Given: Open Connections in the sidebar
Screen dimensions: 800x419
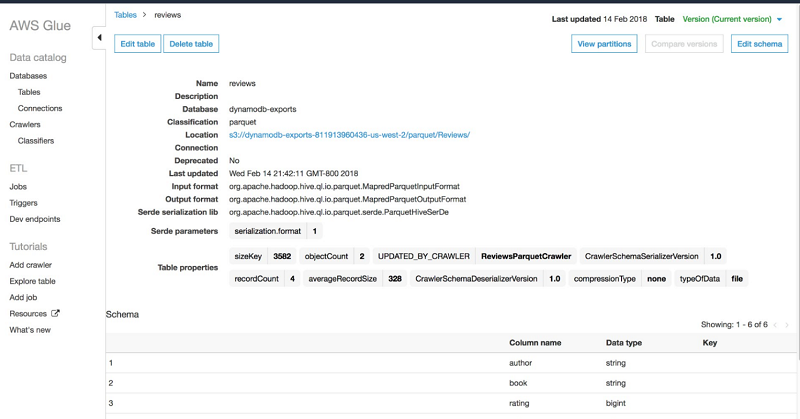Looking at the screenshot, I should click(x=40, y=108).
